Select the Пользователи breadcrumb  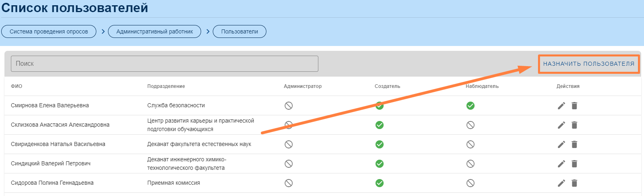[239, 31]
